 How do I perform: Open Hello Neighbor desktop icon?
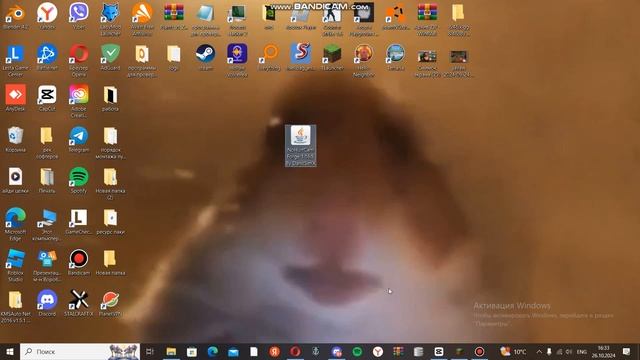point(363,60)
